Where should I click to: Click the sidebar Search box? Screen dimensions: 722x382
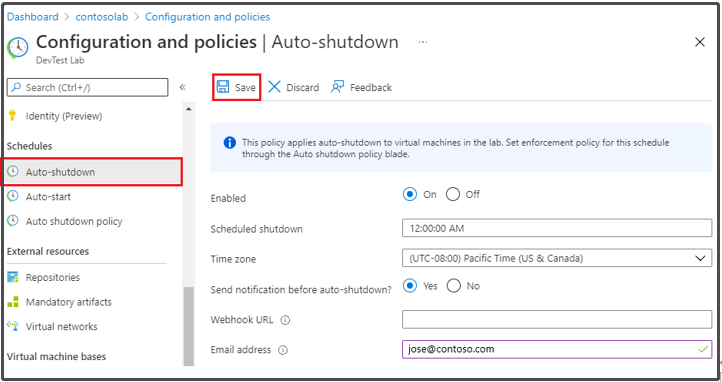click(87, 87)
